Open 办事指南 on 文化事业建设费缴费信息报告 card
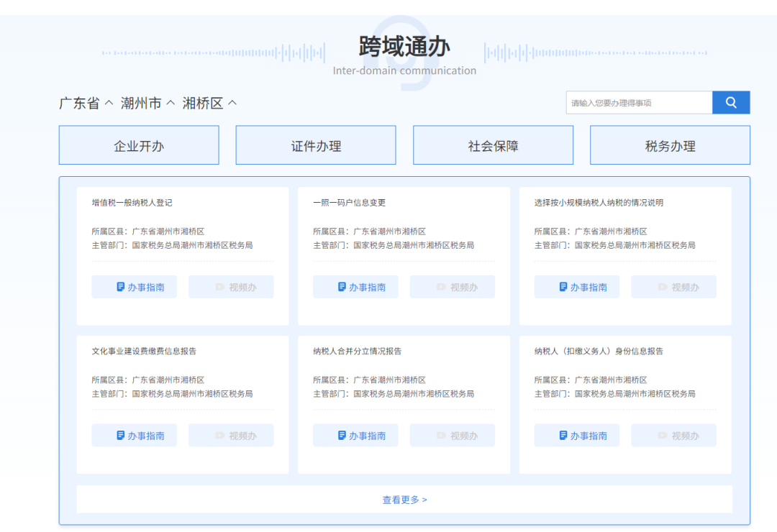Image resolution: width=777 pixels, height=532 pixels. [134, 435]
